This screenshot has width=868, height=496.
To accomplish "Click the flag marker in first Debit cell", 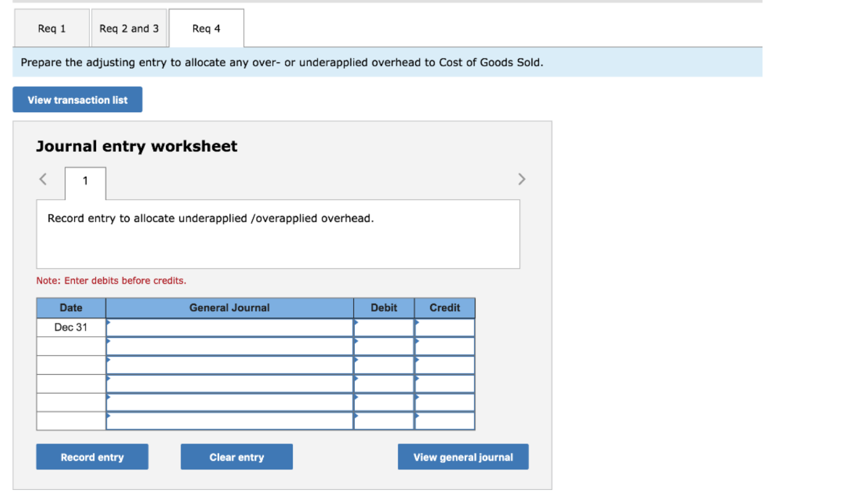I will point(357,323).
